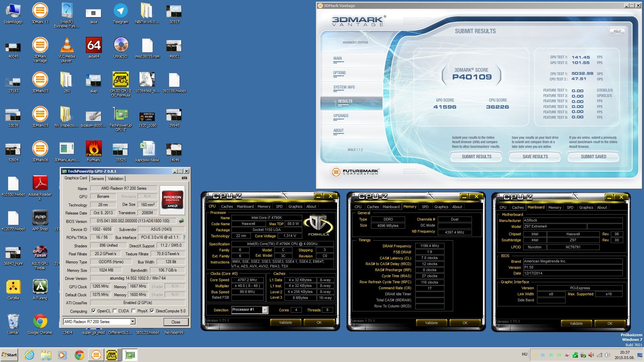Image resolution: width=644 pixels, height=362 pixels.
Task: Open the CPUID CPU-Z OC Formula icon
Action: point(120,84)
